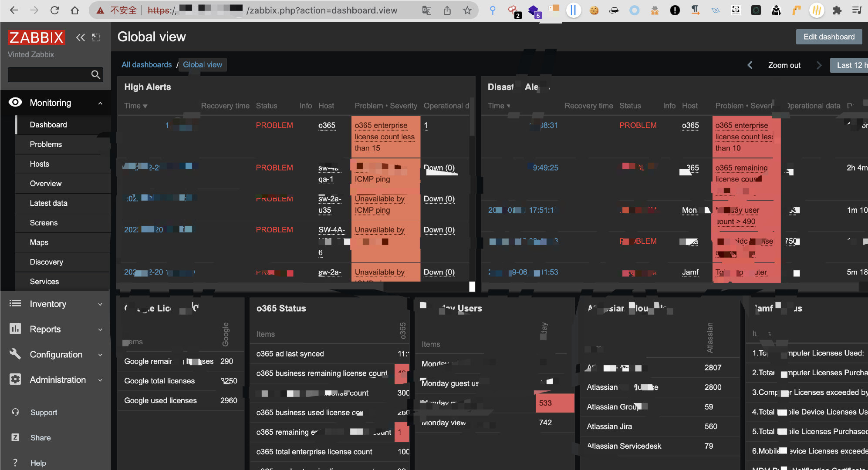868x470 pixels.
Task: Expand the Inventory menu section
Action: [x=100, y=304]
